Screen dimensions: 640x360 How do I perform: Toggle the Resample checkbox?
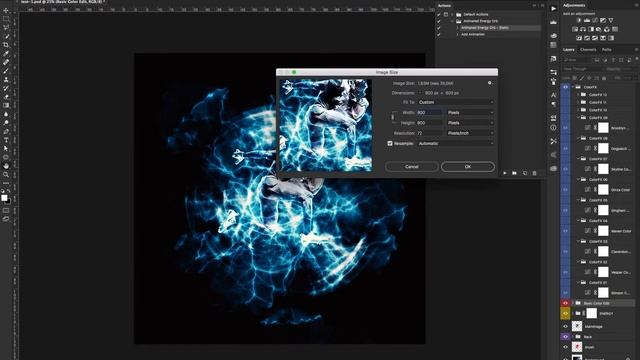click(390, 143)
